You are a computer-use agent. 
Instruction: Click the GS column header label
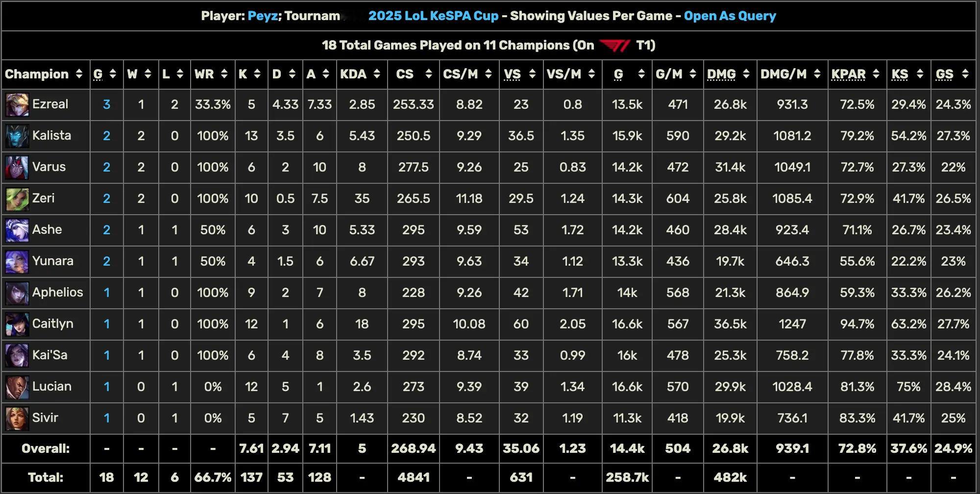coord(944,74)
